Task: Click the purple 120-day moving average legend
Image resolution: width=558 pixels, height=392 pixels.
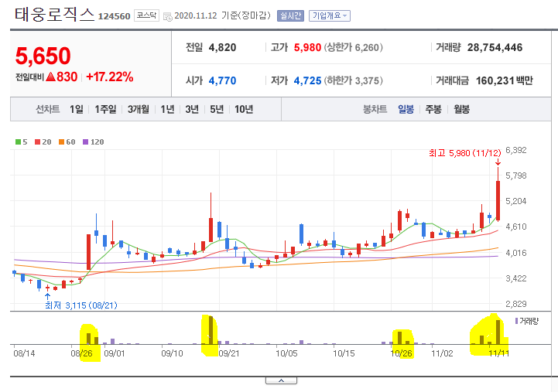Action: [93, 141]
